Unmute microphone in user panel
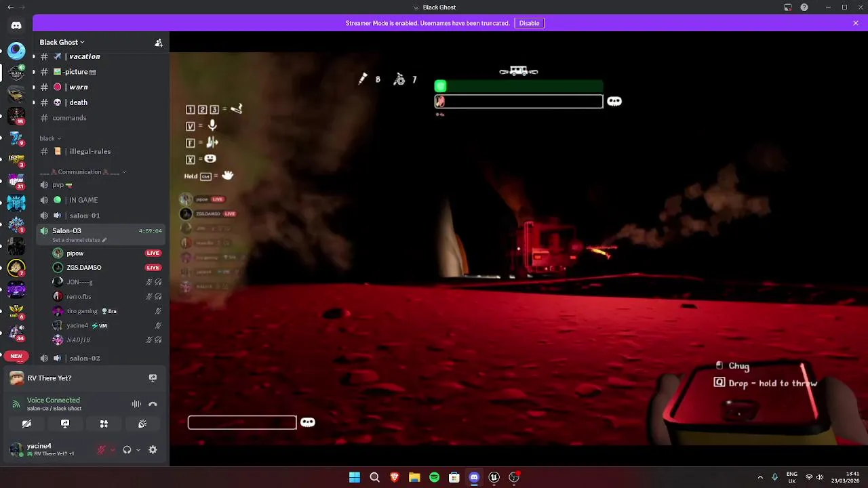The height and width of the screenshot is (488, 868). 102,449
